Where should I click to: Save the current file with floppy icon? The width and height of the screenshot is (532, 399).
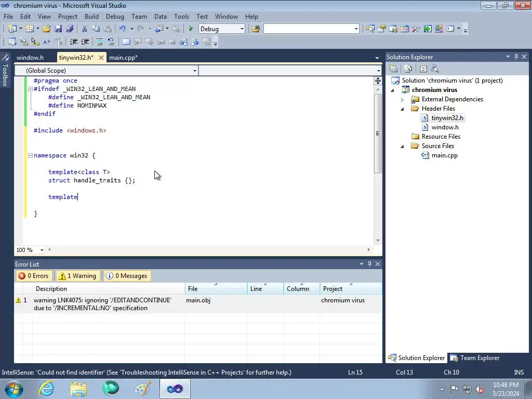[58, 29]
